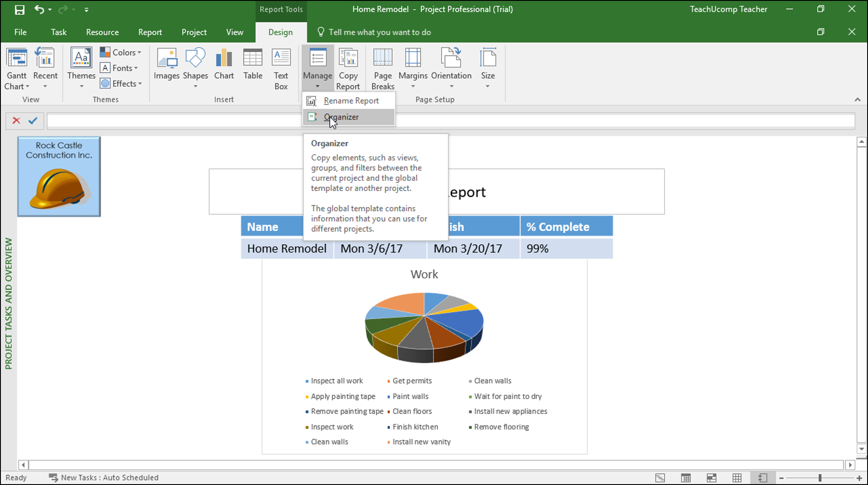Click the entry bar text field
The width and height of the screenshot is (868, 485).
click(451, 121)
